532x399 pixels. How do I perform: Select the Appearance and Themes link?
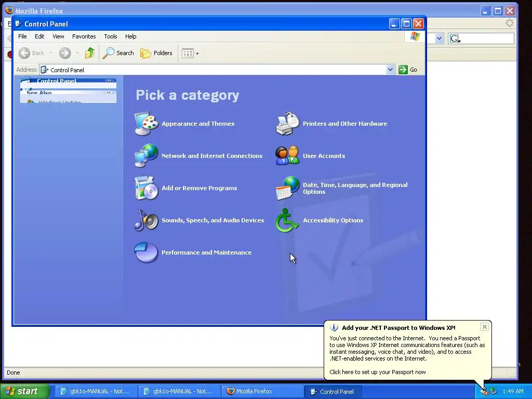point(198,124)
